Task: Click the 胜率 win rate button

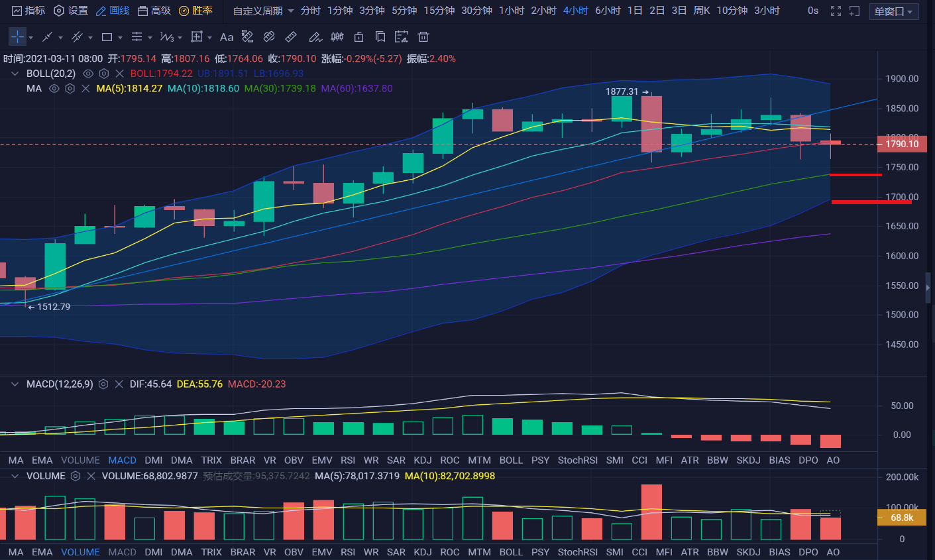Action: point(196,11)
